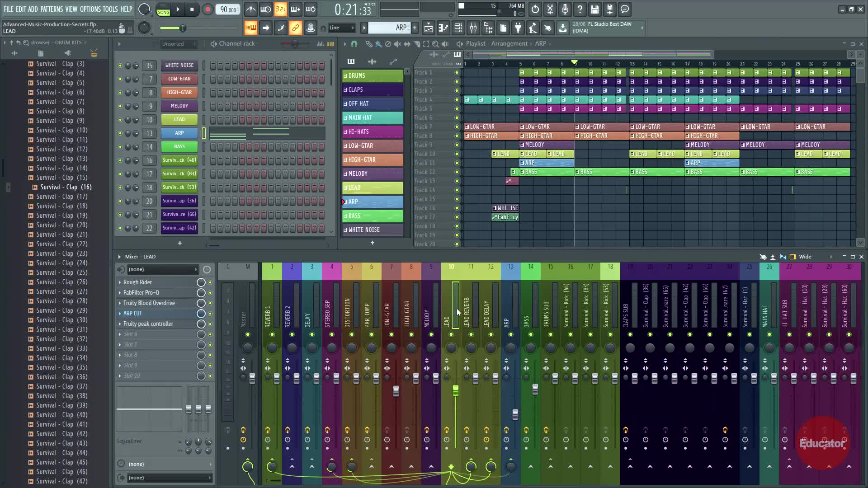Viewport: 868px width, 488px height.
Task: Click the playlist magnet snap icon
Action: tap(354, 44)
